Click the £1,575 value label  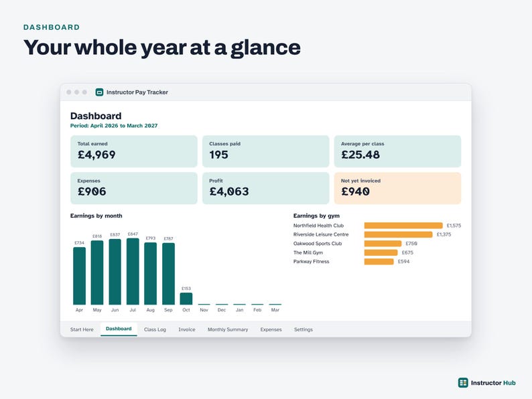[x=454, y=226]
